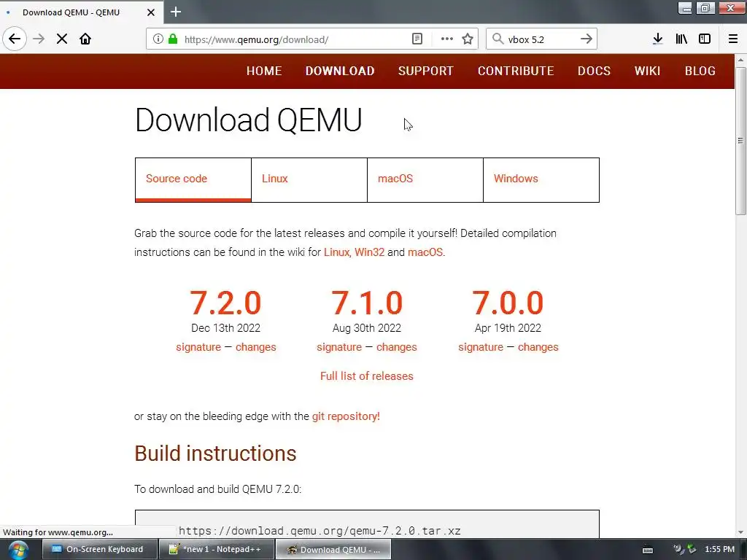Open changes link for 7.1.0

(x=397, y=347)
